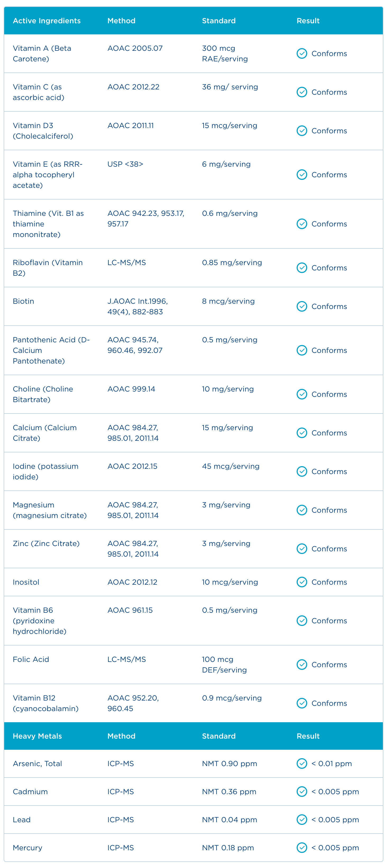The height and width of the screenshot is (868, 386).
Task: Click the Inositol row checkmark icon
Action: tap(301, 582)
